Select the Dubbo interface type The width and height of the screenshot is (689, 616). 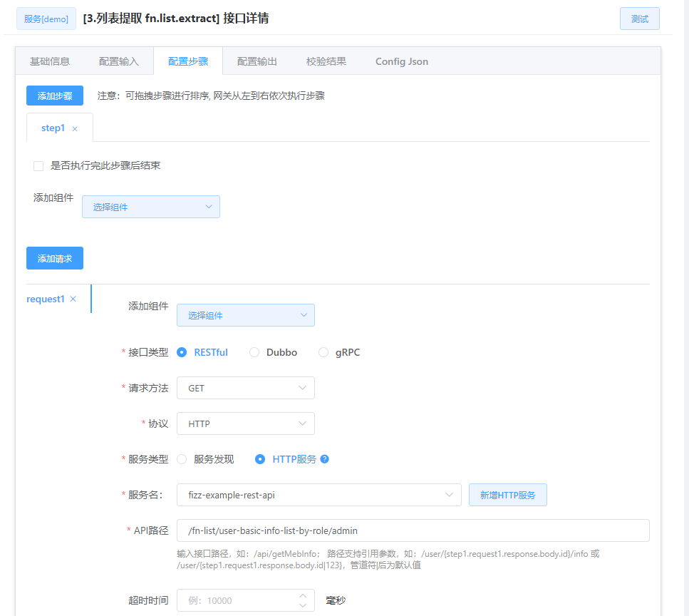pos(254,351)
